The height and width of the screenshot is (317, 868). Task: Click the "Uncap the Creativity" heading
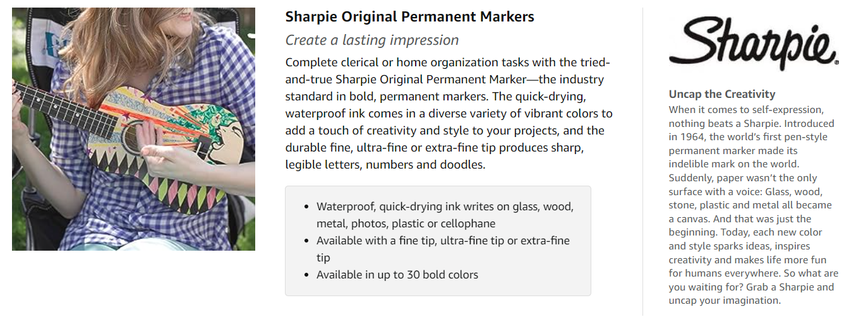pos(721,94)
